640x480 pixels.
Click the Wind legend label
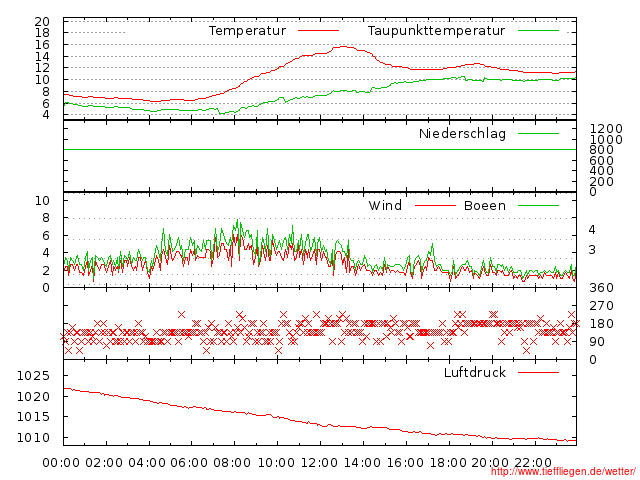[x=385, y=205]
